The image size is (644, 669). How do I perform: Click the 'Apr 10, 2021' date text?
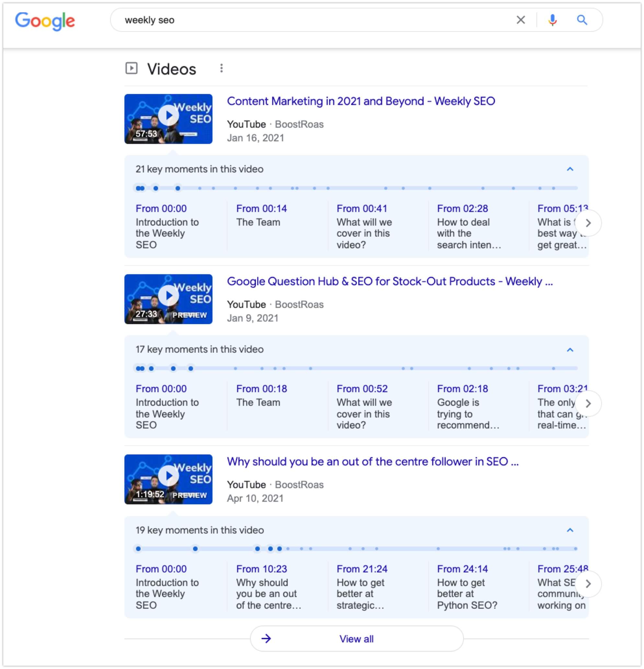255,498
